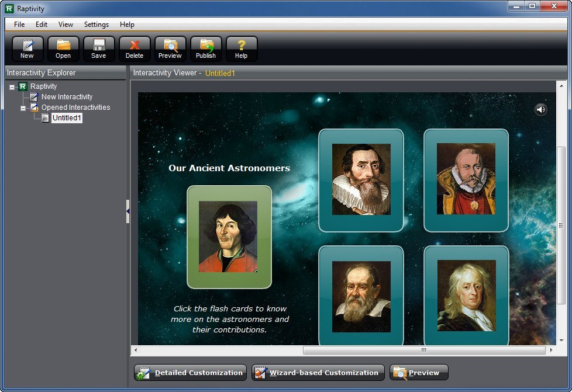
Task: Collapse the Interactivity Explorer panel arrow
Action: click(128, 211)
